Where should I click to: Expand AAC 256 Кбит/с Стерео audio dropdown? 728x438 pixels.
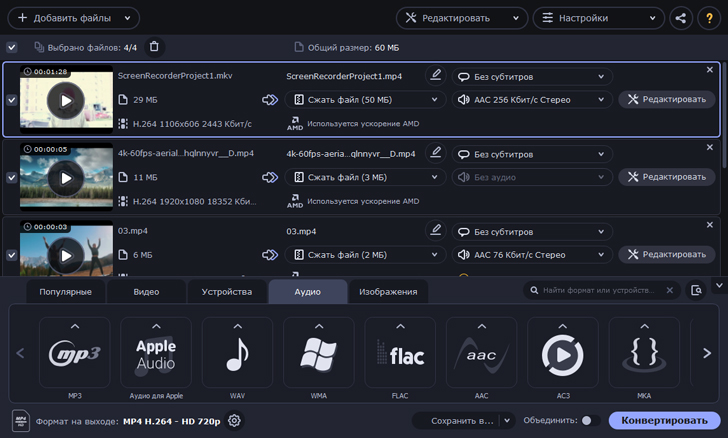(x=531, y=99)
